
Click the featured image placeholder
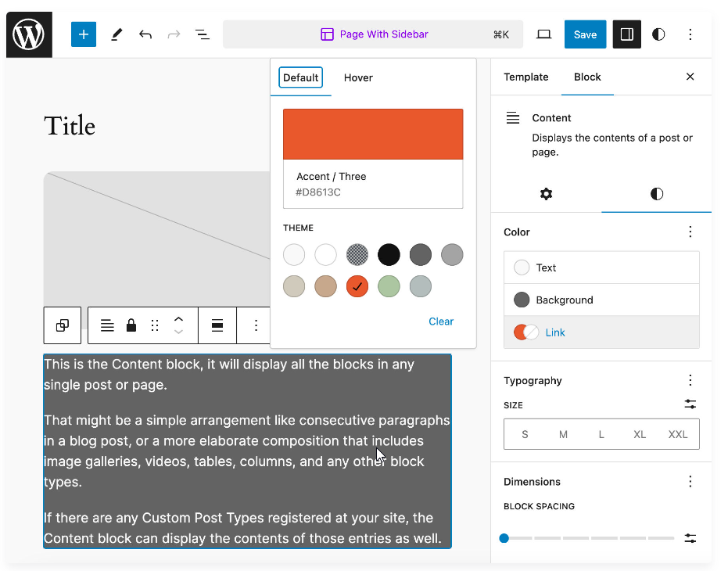click(x=157, y=238)
